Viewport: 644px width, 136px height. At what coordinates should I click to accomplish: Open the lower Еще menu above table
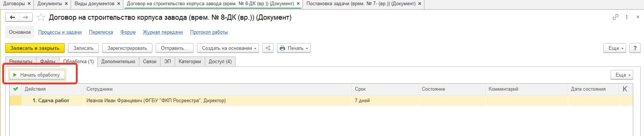pyautogui.click(x=622, y=75)
